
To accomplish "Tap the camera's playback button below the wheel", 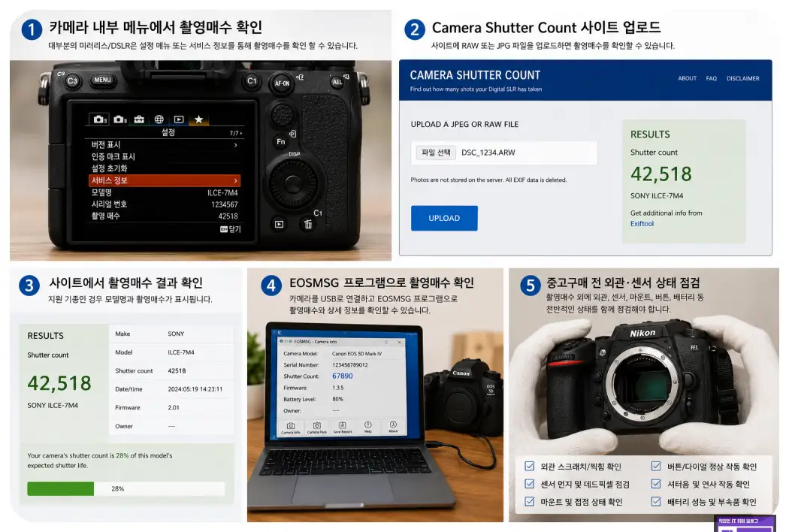I will coord(279,224).
